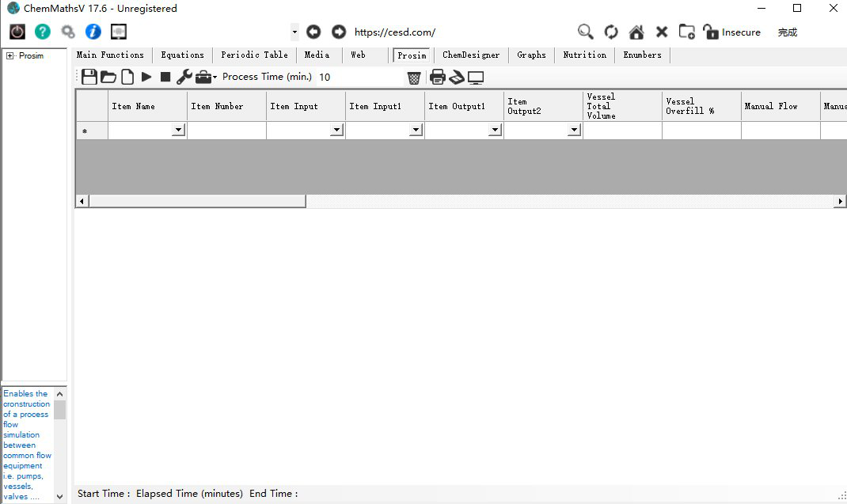Click the trash bin delete icon
The height and width of the screenshot is (504, 847).
[x=414, y=78]
